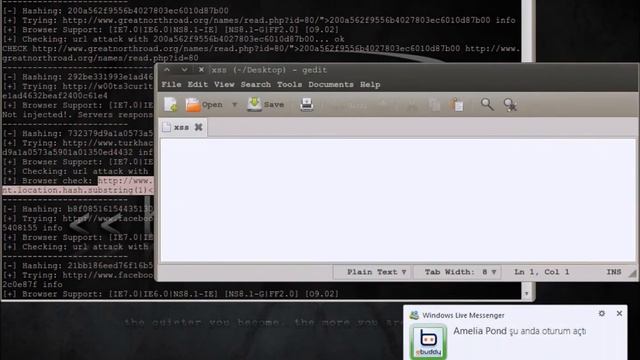Print the current gedit document
Screen dimensions: 640x360
307,105
